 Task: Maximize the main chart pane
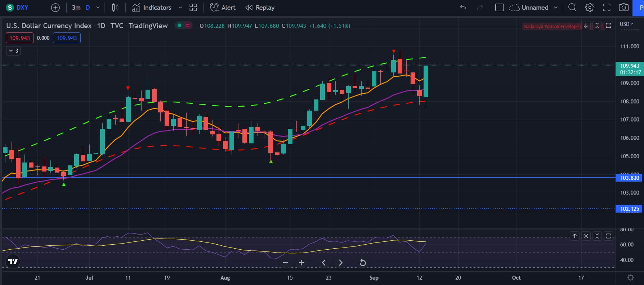(608, 26)
